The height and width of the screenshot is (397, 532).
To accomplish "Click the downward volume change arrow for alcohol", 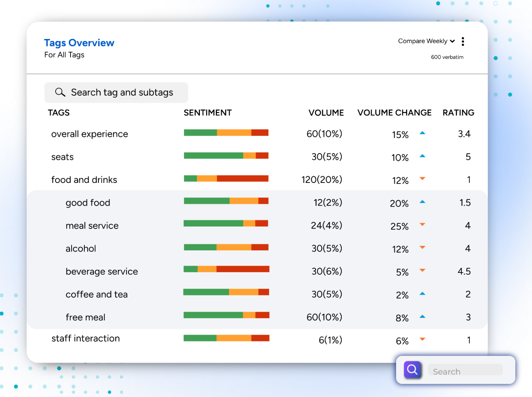I will [422, 248].
